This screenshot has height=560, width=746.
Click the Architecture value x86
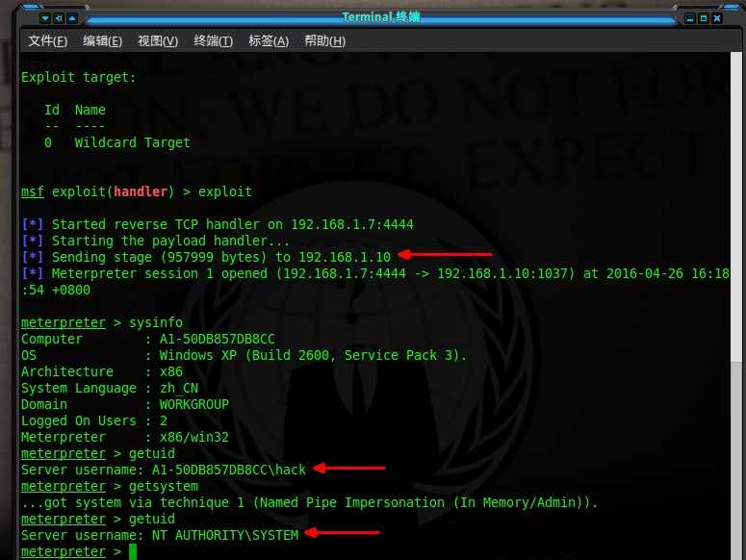(170, 371)
